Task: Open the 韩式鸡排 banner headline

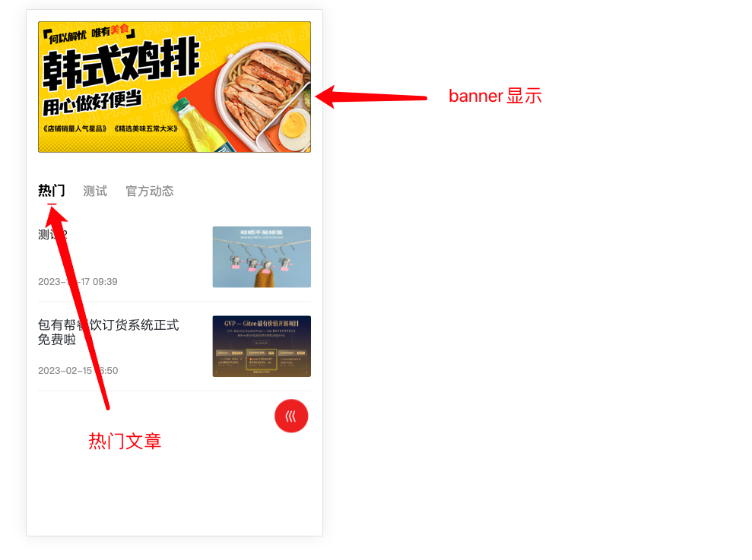Action: point(121,63)
